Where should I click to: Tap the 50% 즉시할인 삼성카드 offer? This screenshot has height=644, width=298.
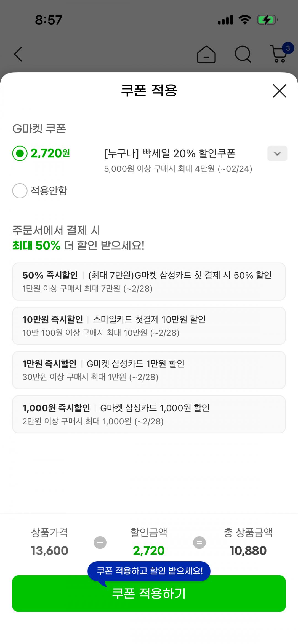click(x=149, y=281)
